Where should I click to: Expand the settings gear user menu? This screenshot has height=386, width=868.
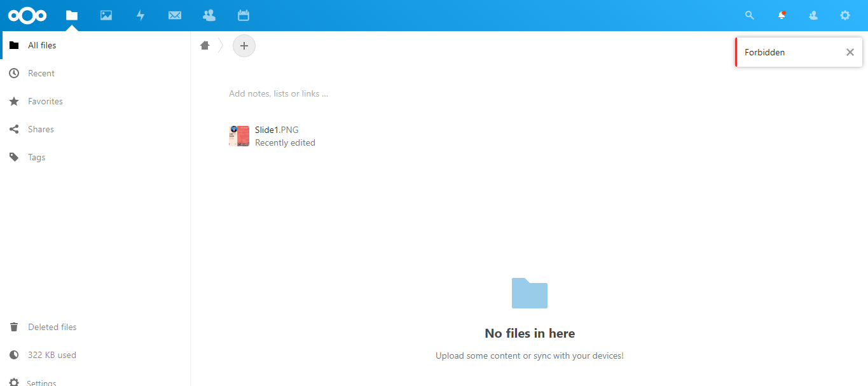(845, 15)
